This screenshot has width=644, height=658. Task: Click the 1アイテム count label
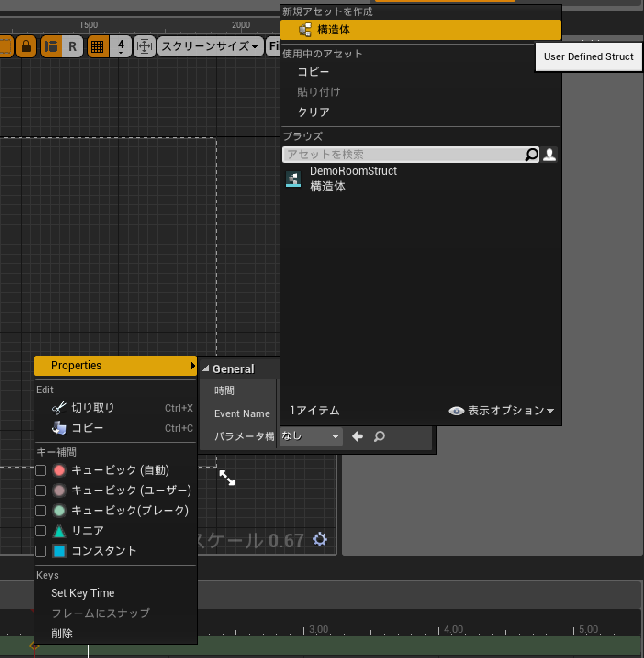[x=314, y=411]
